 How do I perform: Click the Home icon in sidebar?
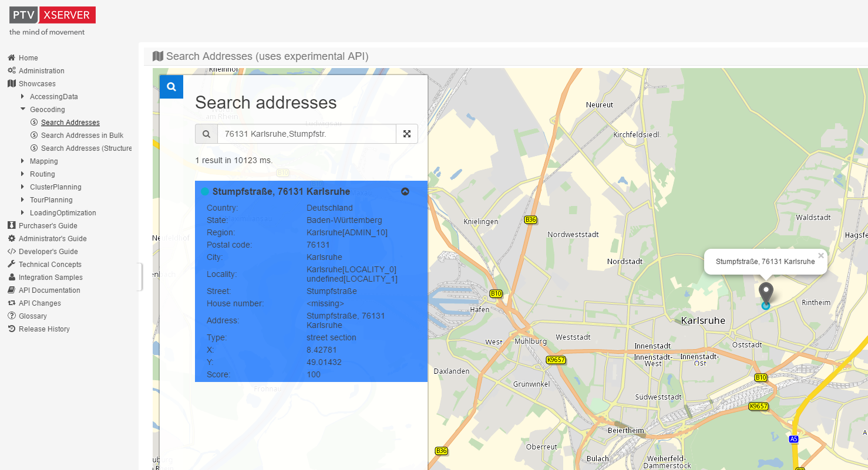click(11, 58)
